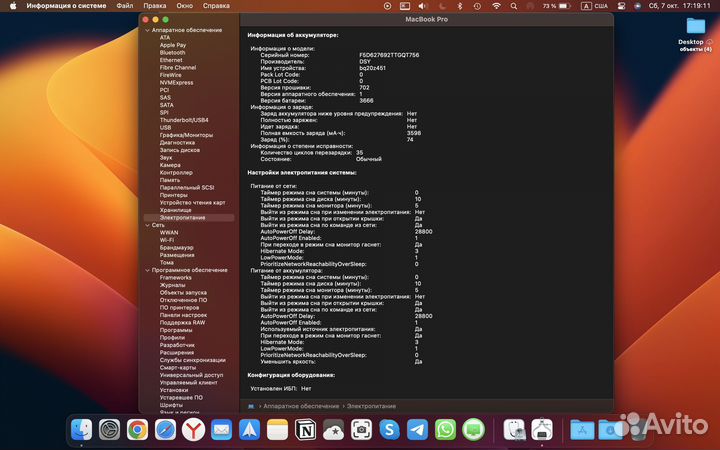720x450 pixels.
Task: Select NVMExpress in the sidebar
Action: [176, 83]
